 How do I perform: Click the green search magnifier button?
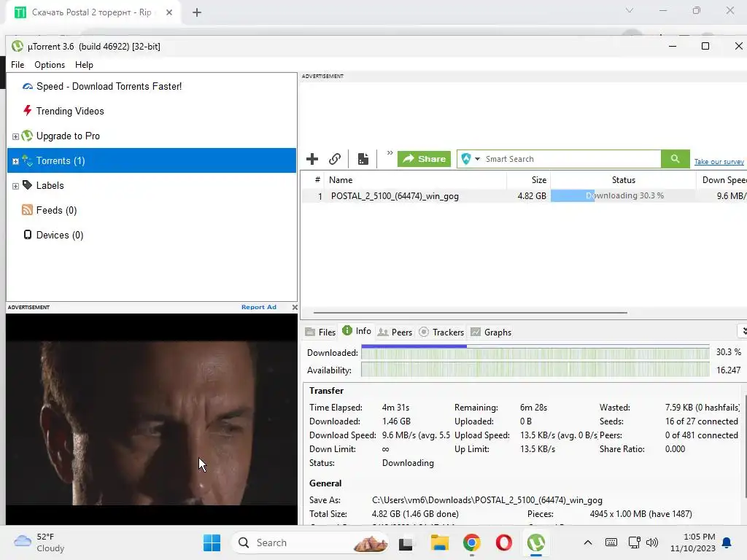(x=675, y=158)
